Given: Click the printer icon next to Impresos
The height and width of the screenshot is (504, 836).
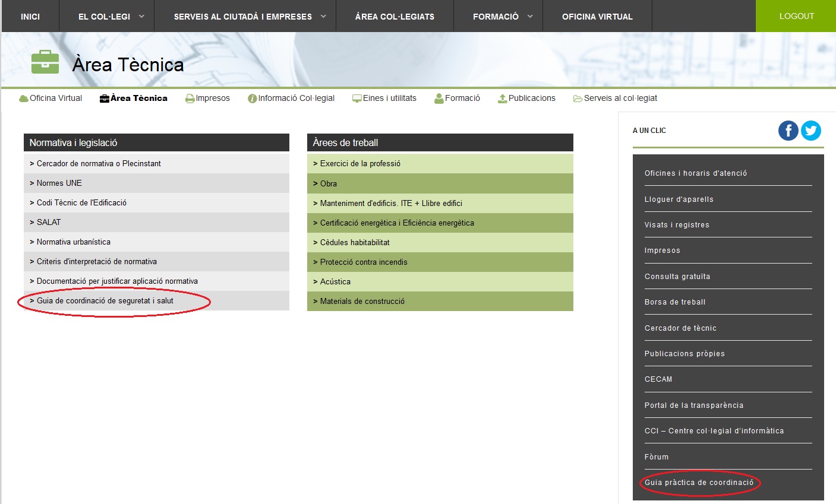Looking at the screenshot, I should pos(190,99).
